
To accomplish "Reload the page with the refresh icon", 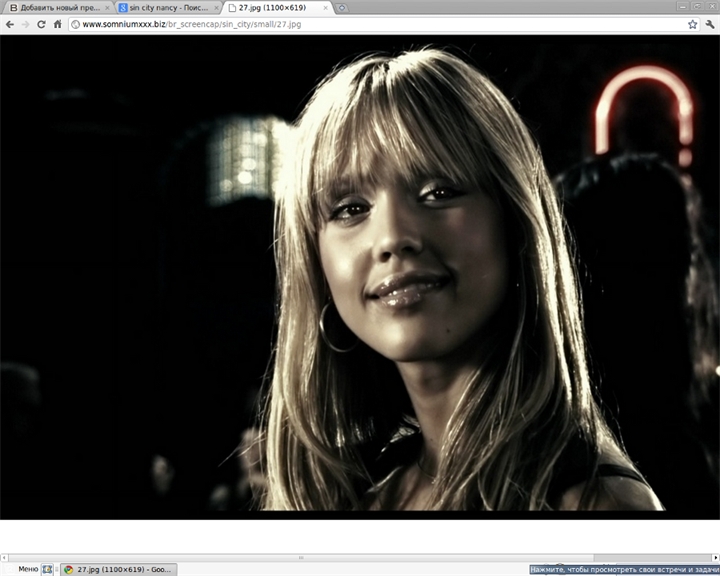I will (41, 24).
